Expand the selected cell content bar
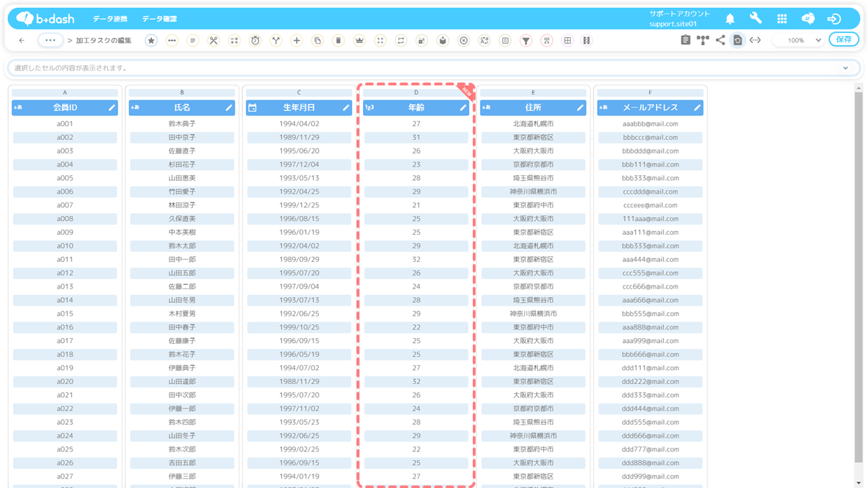Viewport: 868px width, 488px height. click(846, 68)
